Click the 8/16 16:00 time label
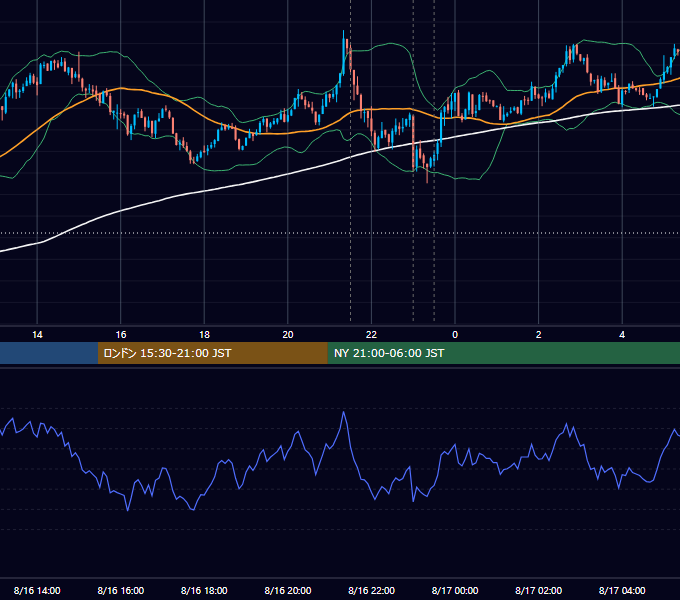The image size is (680, 600). (121, 590)
